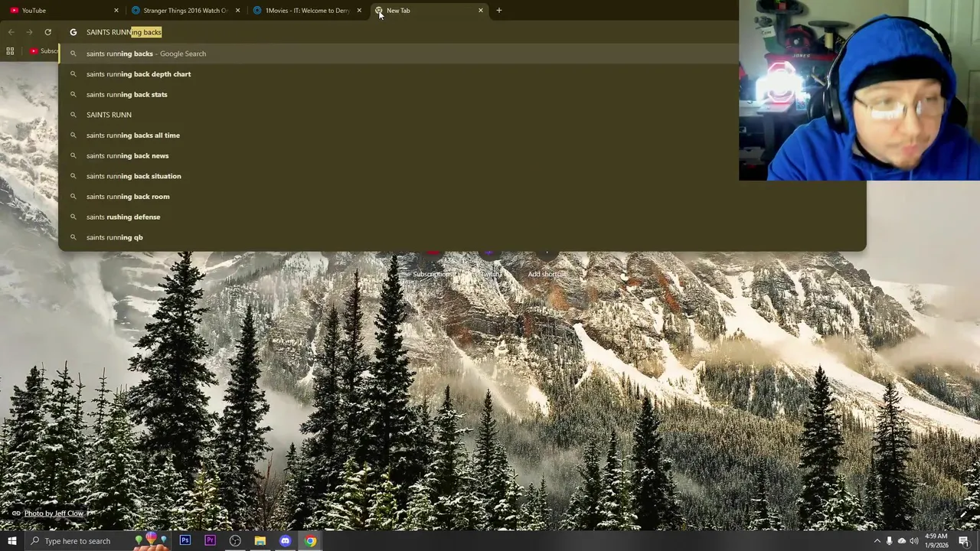Open Photo by Jeff Clow credit link
This screenshot has height=551, width=980.
pos(54,514)
